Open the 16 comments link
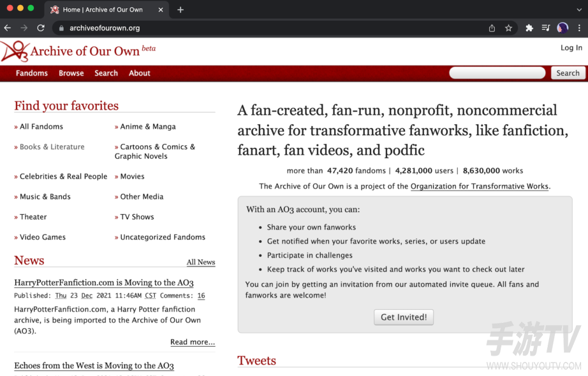 coord(201,296)
